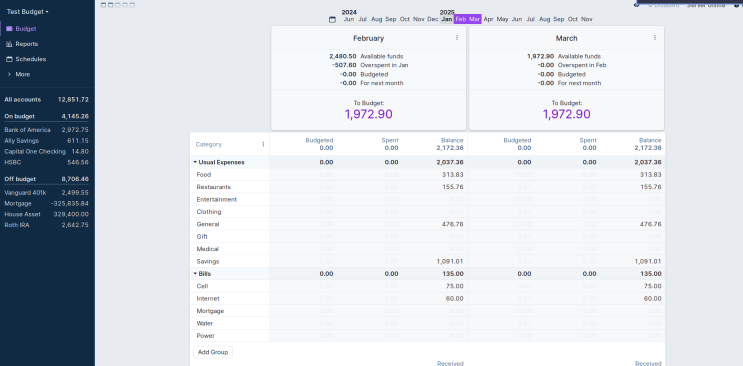
Task: Open On budget accounts list
Action: tap(46, 116)
